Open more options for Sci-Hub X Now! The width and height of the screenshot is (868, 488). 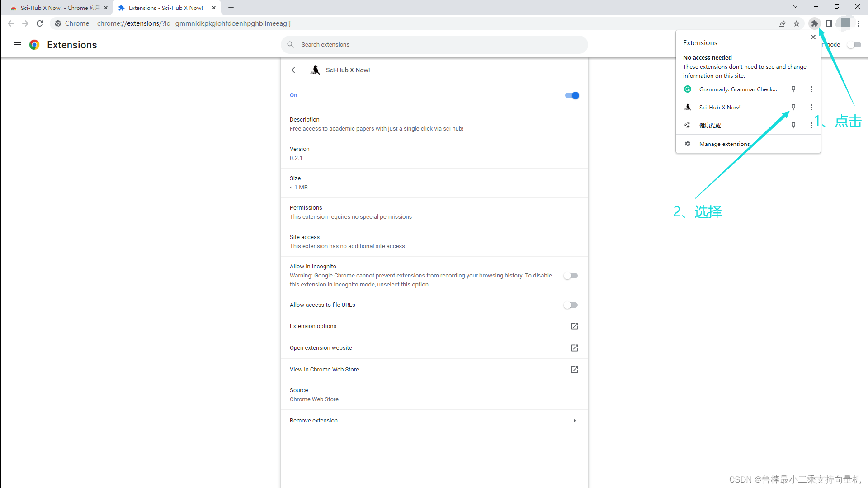pos(811,108)
